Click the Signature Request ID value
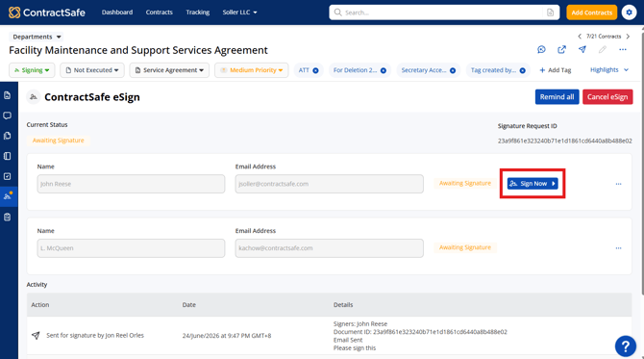Screen dimensions: 644x359 coord(565,141)
